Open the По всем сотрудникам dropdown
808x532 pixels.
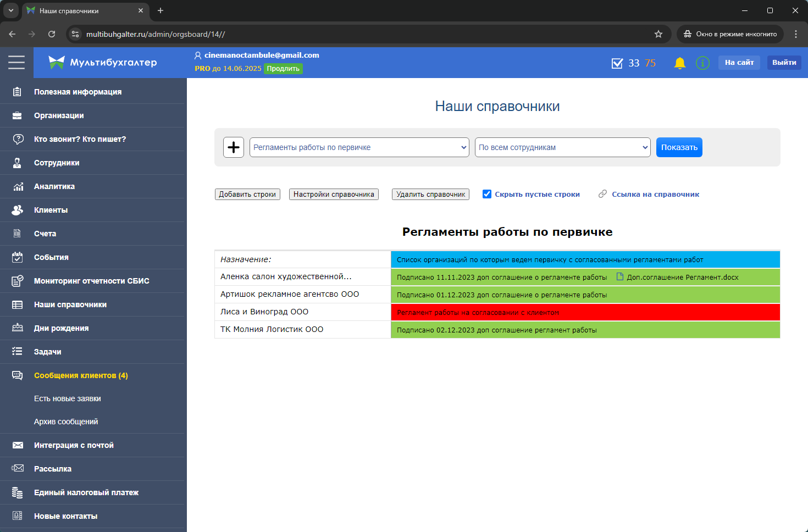click(x=562, y=147)
